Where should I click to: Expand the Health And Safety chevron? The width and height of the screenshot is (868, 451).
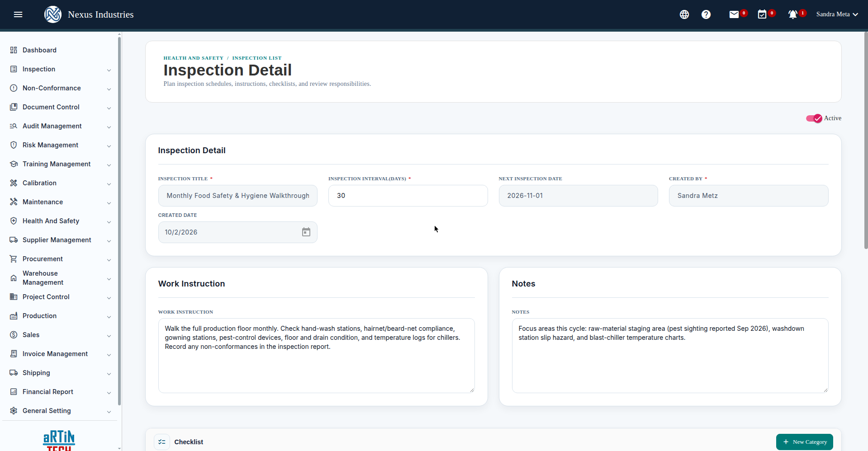pyautogui.click(x=109, y=222)
